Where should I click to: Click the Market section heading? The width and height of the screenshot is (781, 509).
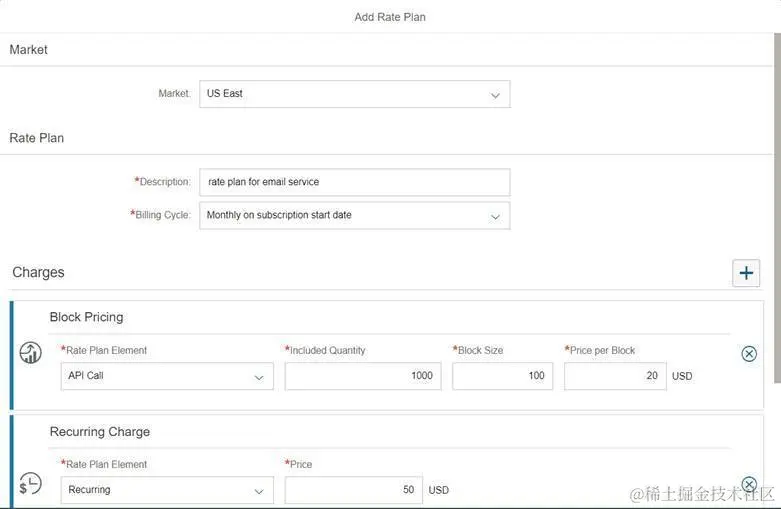(28, 50)
